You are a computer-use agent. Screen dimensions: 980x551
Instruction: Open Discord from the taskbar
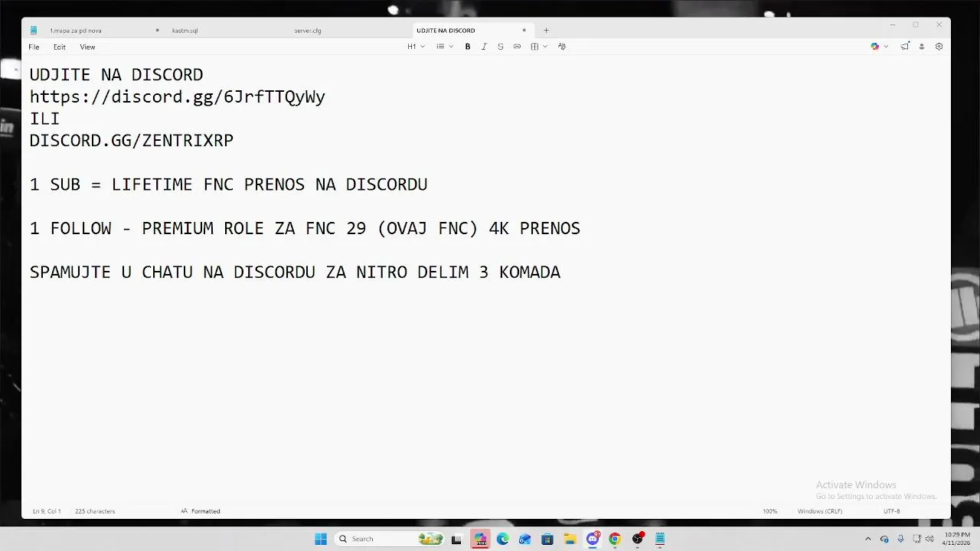[593, 539]
